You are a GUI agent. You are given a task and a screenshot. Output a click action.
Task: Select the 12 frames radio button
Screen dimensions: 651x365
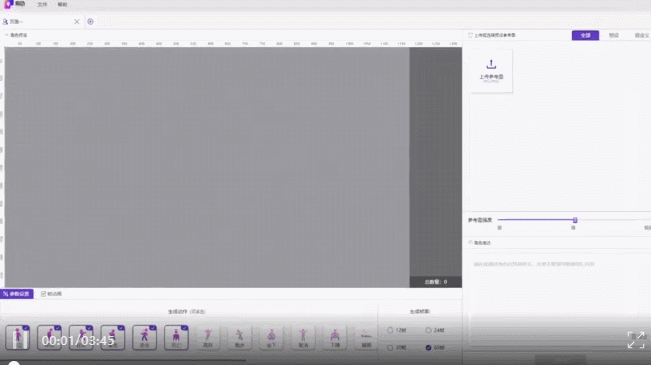pos(390,330)
